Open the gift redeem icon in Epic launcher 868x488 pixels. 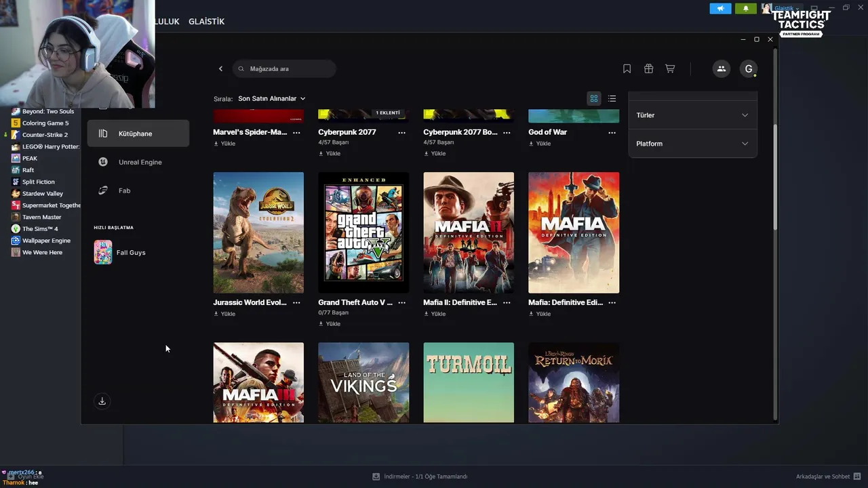point(648,68)
